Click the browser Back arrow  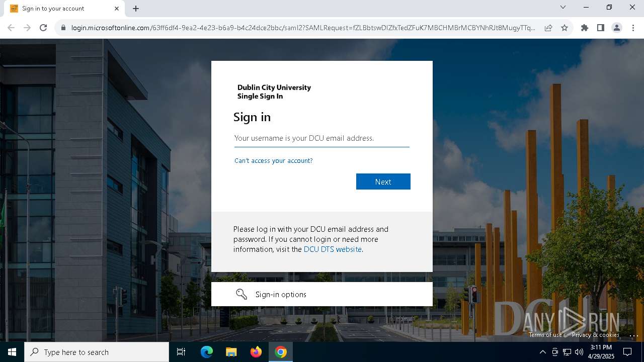coord(11,28)
